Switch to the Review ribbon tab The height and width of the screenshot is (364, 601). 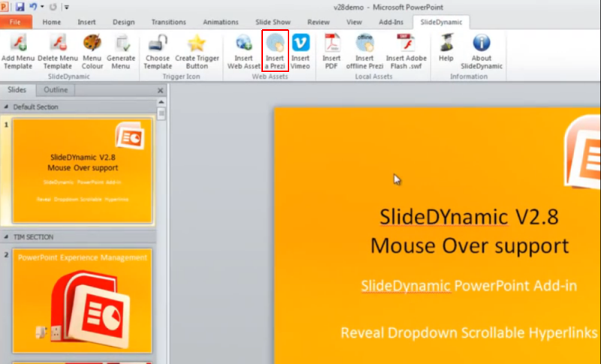319,23
